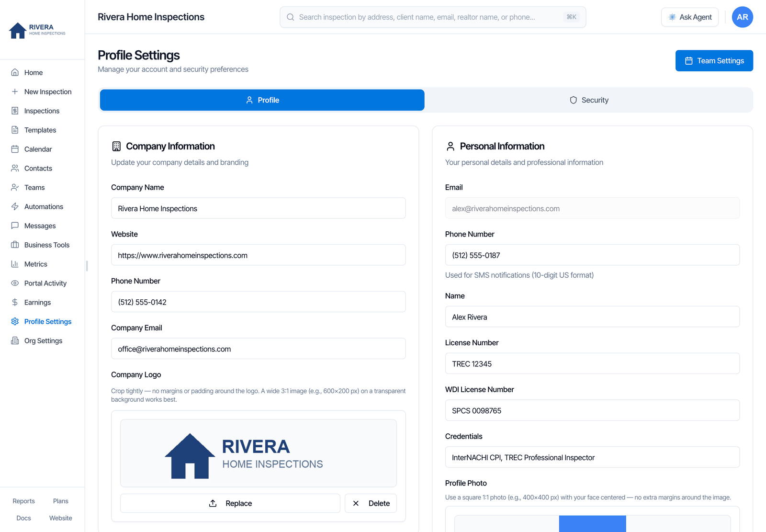
Task: Open the Website footer link
Action: coord(61,518)
